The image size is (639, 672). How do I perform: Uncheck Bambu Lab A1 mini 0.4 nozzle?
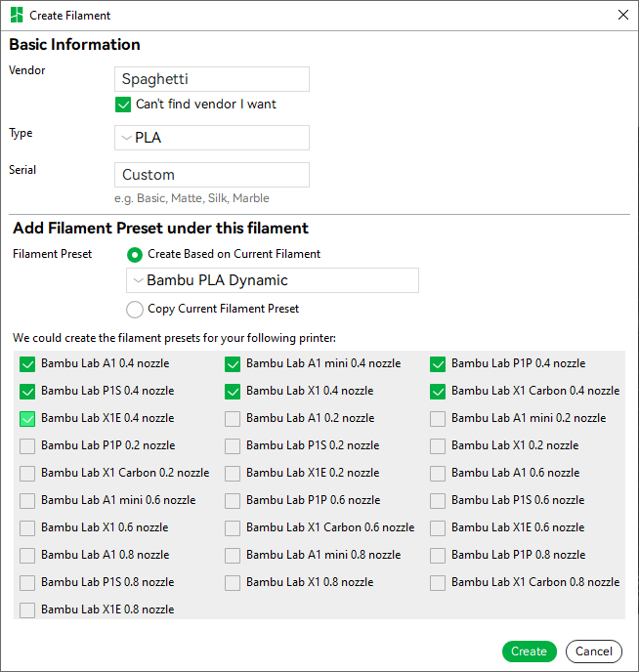pos(233,364)
